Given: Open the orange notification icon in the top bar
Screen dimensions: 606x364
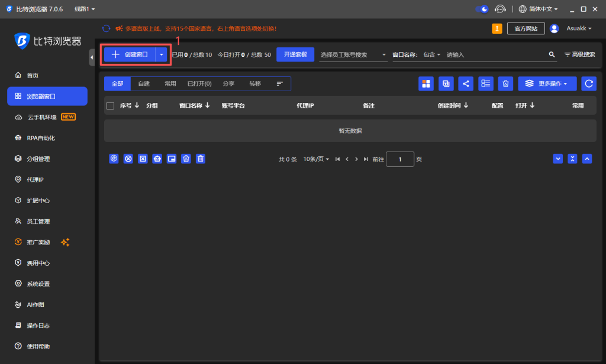Looking at the screenshot, I should [x=497, y=28].
